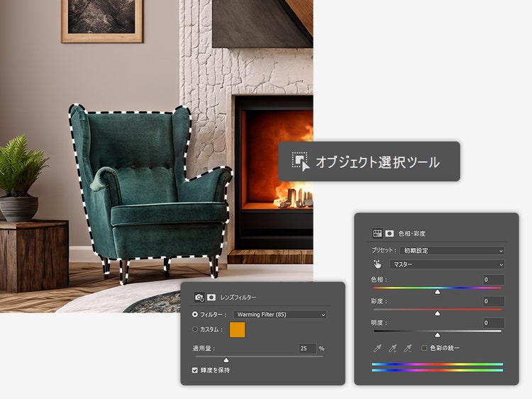The image size is (532, 399).
Task: Click the 明度 value input field
Action: (x=494, y=322)
